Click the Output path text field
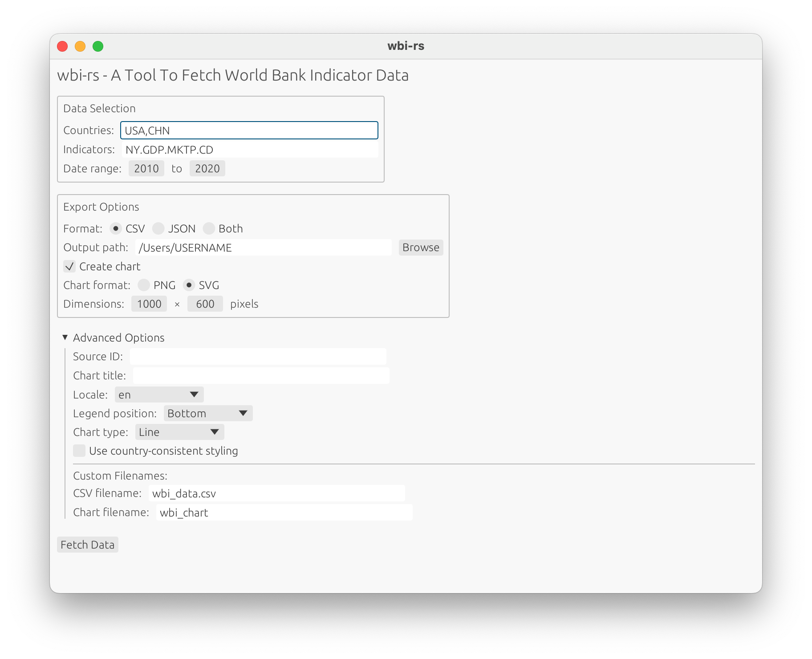The image size is (812, 659). (x=264, y=248)
